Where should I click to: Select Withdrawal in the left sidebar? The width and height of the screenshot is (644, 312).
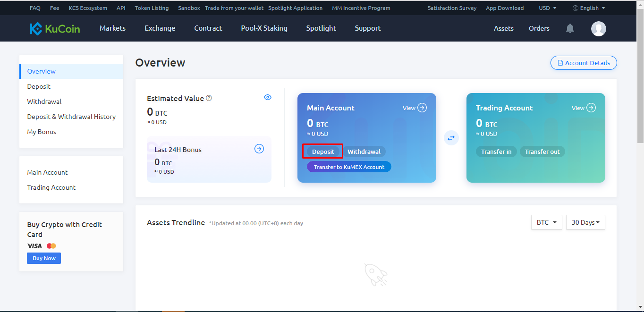point(44,101)
